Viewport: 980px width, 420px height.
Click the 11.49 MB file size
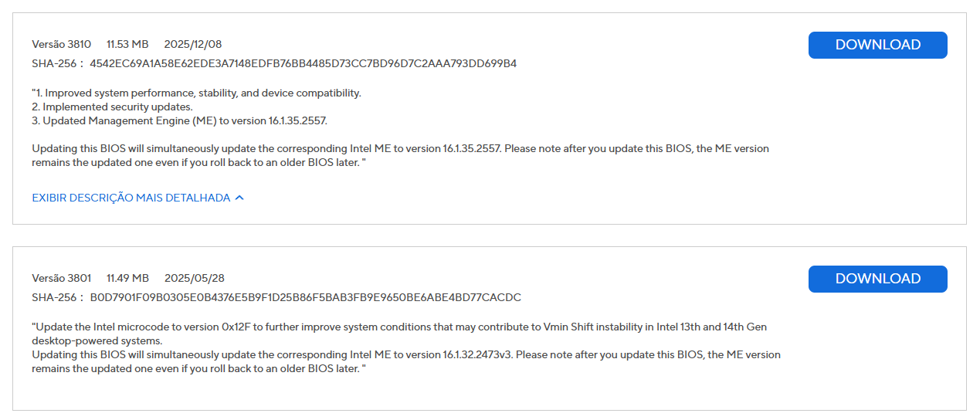(127, 278)
